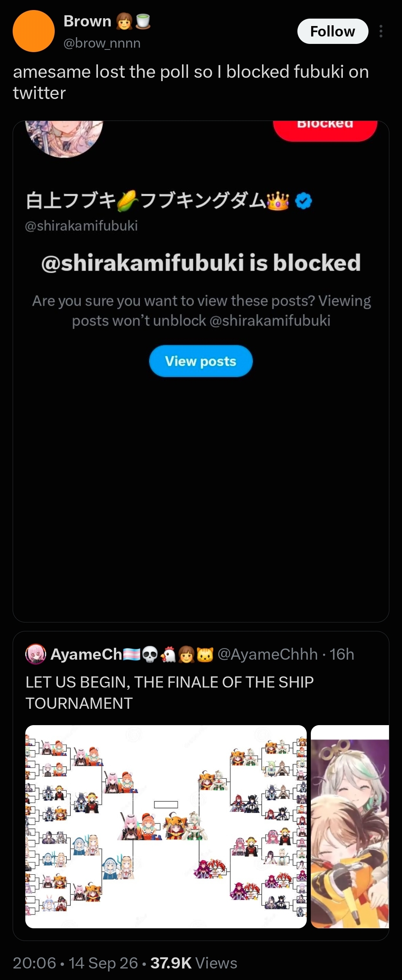View the tournament bracket image
The width and height of the screenshot is (402, 980).
click(x=166, y=826)
